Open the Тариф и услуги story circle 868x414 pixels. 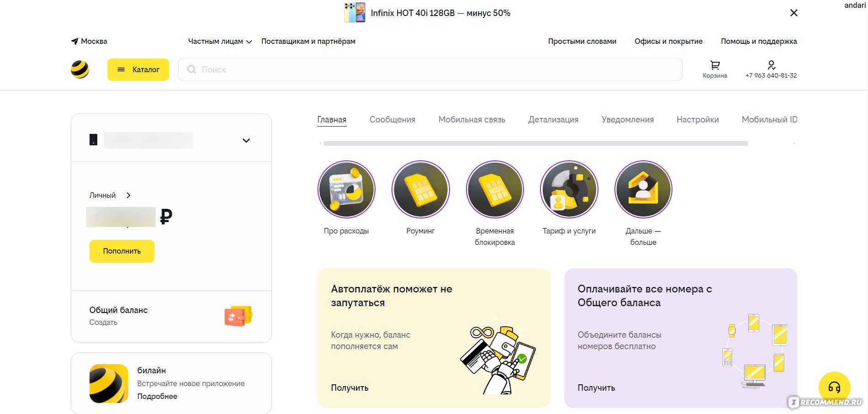click(x=569, y=189)
